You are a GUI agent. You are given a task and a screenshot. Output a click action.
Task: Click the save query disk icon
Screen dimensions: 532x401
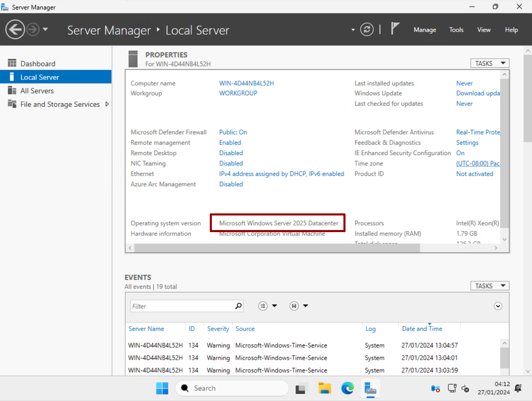[x=294, y=306]
